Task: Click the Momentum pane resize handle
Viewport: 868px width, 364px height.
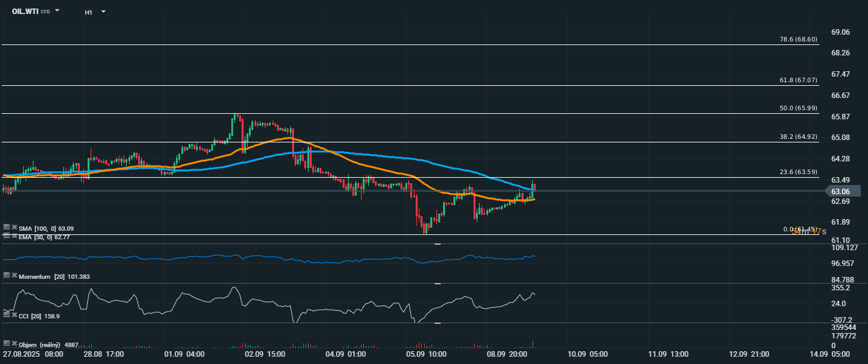Action: [x=437, y=244]
